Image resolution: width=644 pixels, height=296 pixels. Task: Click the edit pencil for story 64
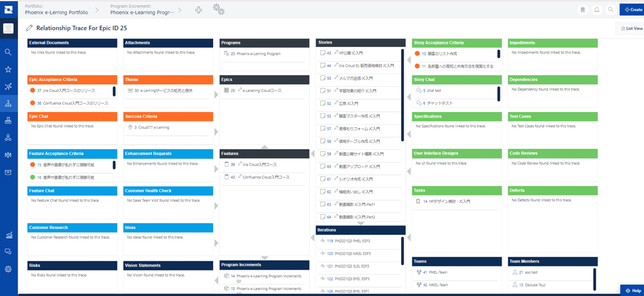[336, 216]
